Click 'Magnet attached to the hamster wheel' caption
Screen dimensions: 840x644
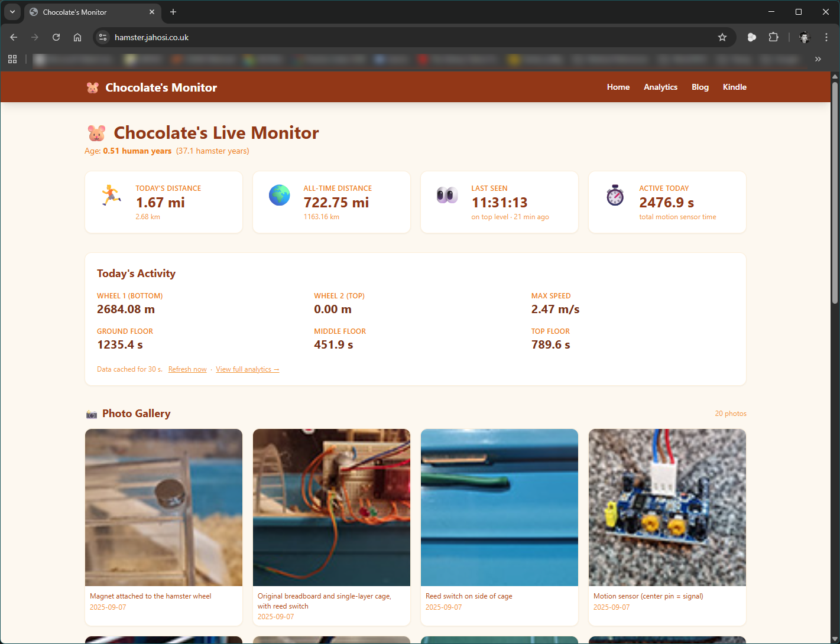tap(150, 596)
